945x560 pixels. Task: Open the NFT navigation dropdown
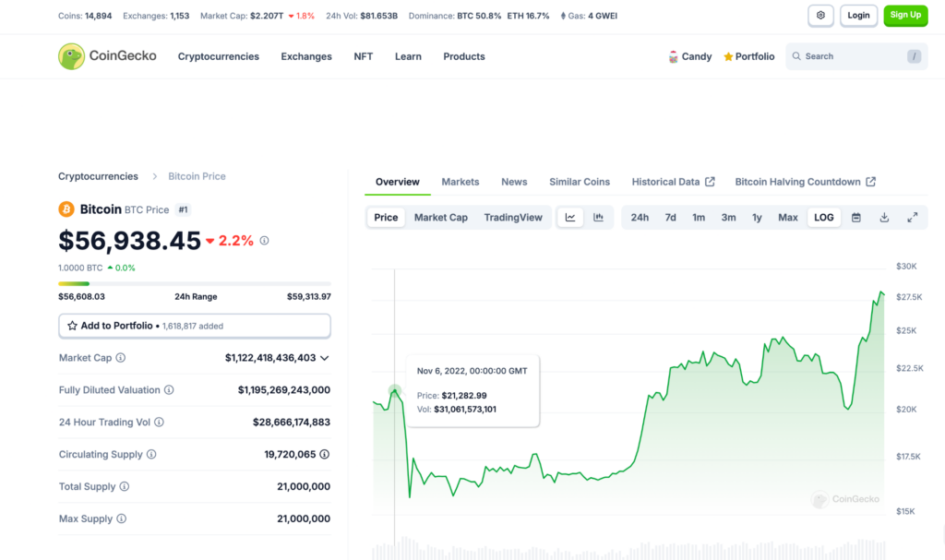tap(363, 56)
